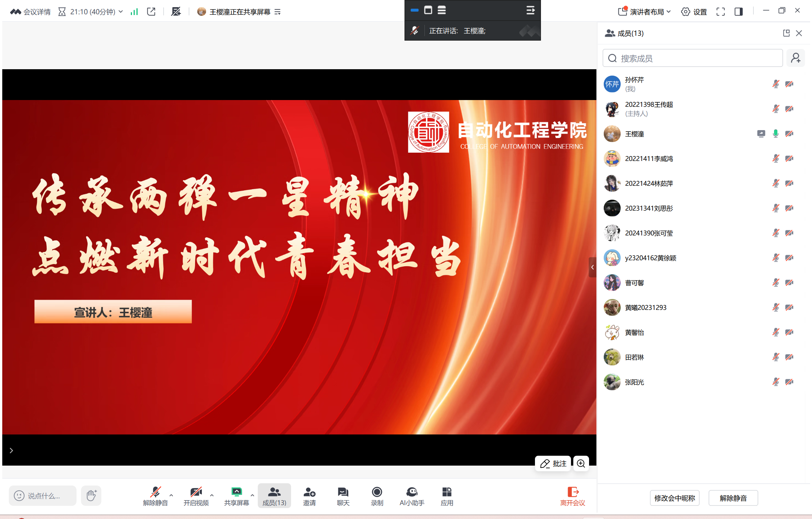Click the 搜索成员 search field

692,58
